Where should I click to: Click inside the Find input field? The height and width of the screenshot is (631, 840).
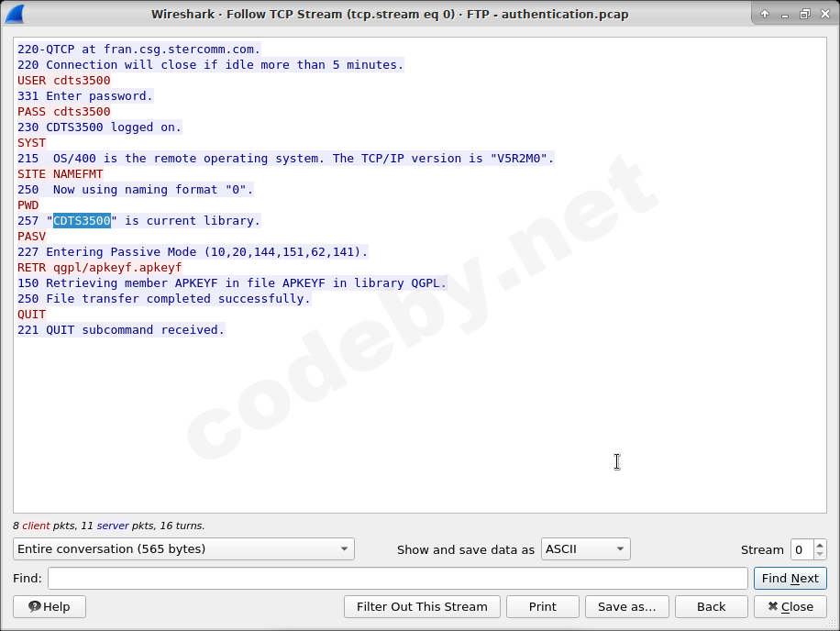point(394,578)
